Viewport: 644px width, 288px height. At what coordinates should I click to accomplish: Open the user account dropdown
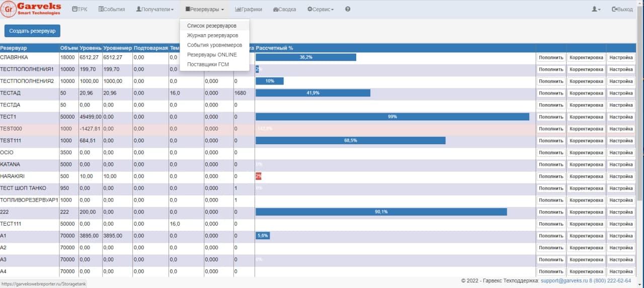tap(596, 10)
